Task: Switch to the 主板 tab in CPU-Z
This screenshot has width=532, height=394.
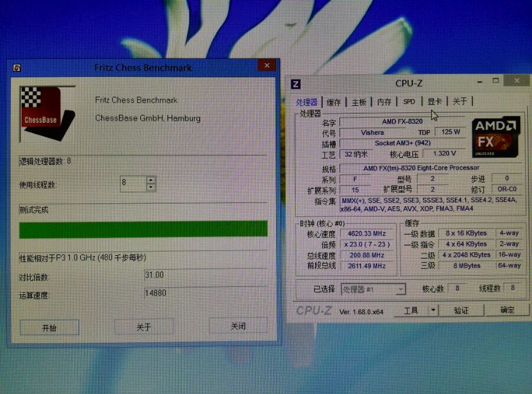Action: point(359,102)
